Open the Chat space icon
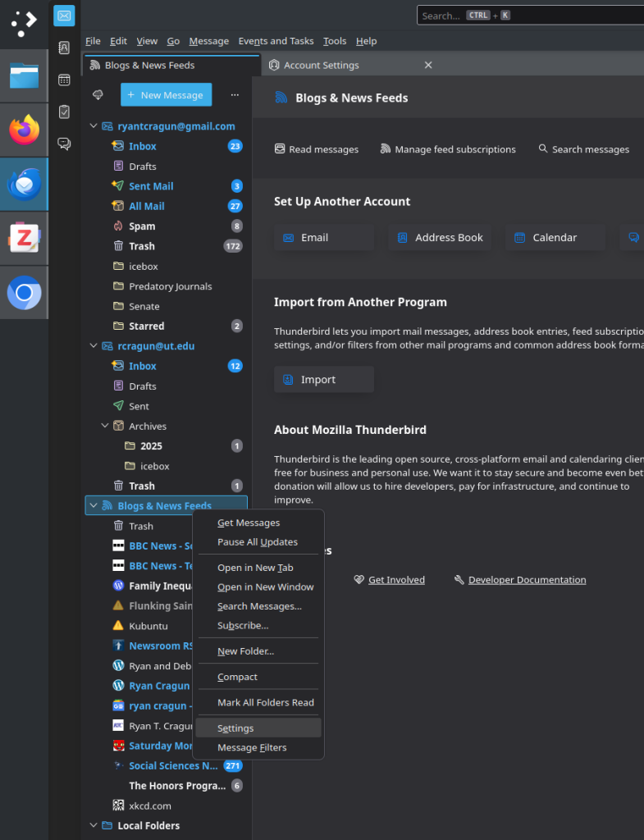The width and height of the screenshot is (644, 840). coord(64,144)
